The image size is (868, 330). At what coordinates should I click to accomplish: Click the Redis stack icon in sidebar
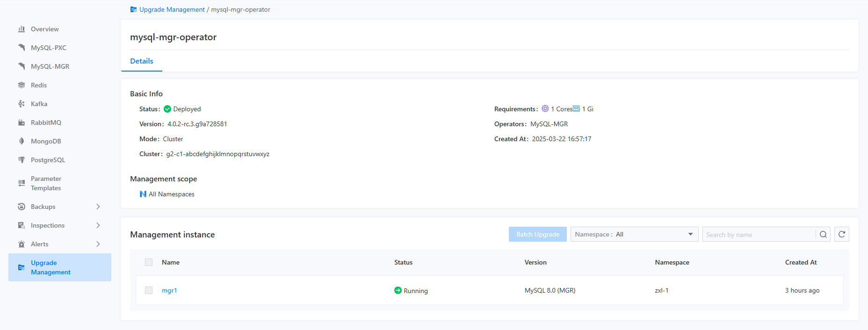(x=22, y=85)
